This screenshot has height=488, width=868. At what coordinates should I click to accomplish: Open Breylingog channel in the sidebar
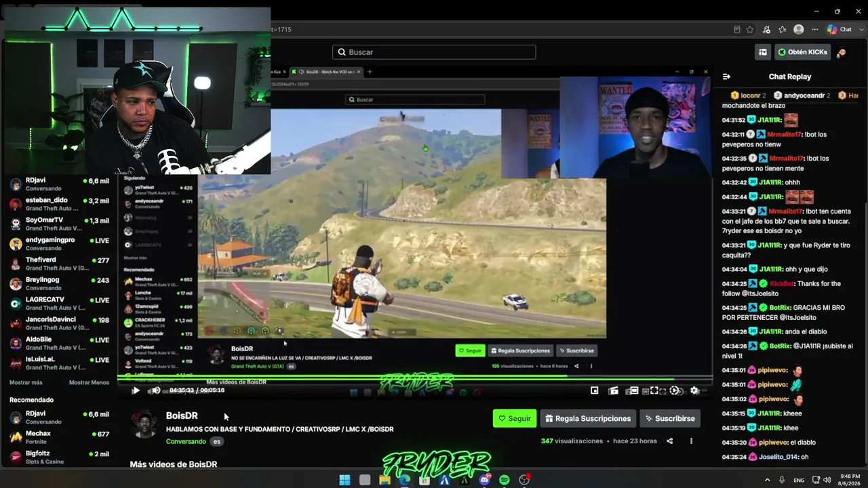click(59, 283)
